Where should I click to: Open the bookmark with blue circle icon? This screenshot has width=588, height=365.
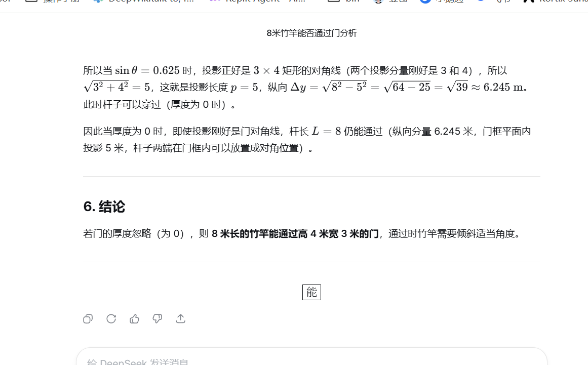pyautogui.click(x=442, y=1)
